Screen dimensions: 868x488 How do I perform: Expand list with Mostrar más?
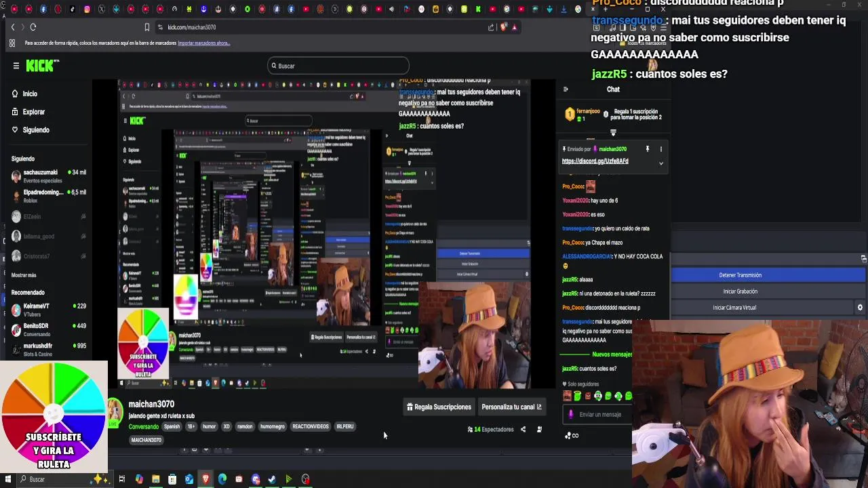[x=24, y=275]
